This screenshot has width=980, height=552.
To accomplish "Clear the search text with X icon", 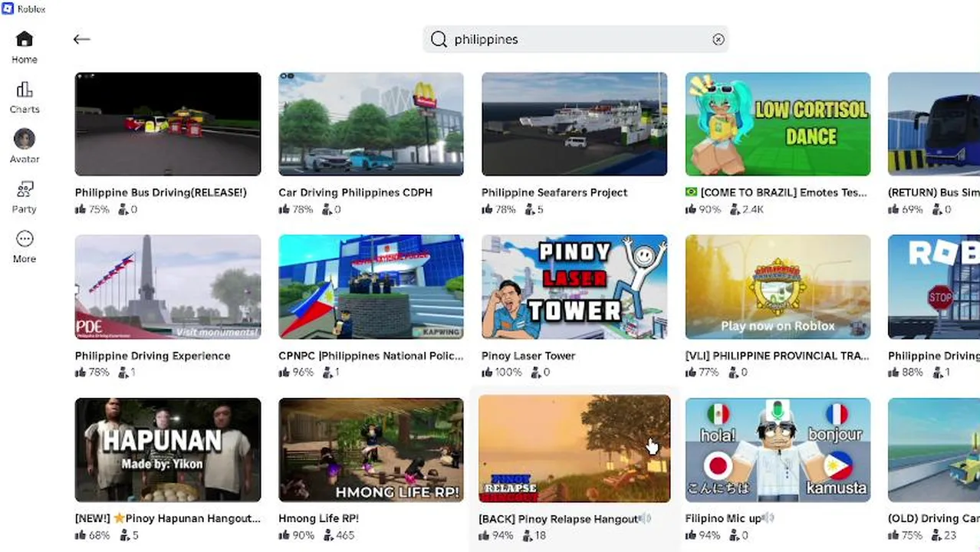I will (718, 39).
